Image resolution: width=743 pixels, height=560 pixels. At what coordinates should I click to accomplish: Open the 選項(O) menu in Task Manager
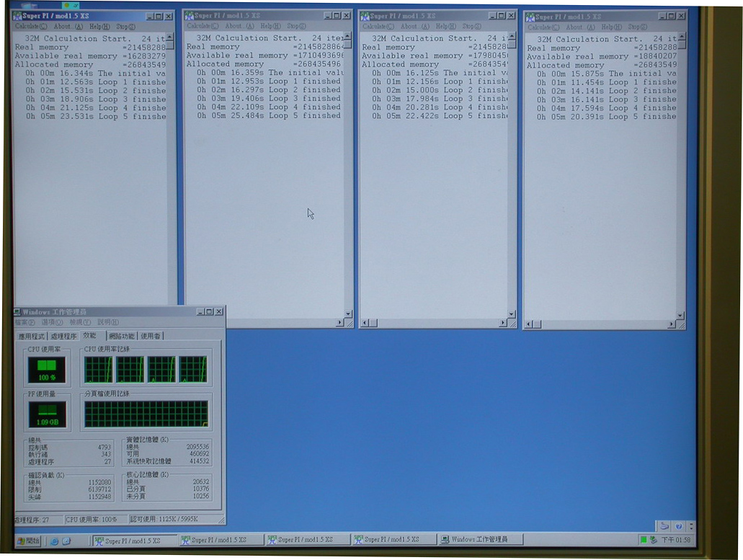[52, 322]
